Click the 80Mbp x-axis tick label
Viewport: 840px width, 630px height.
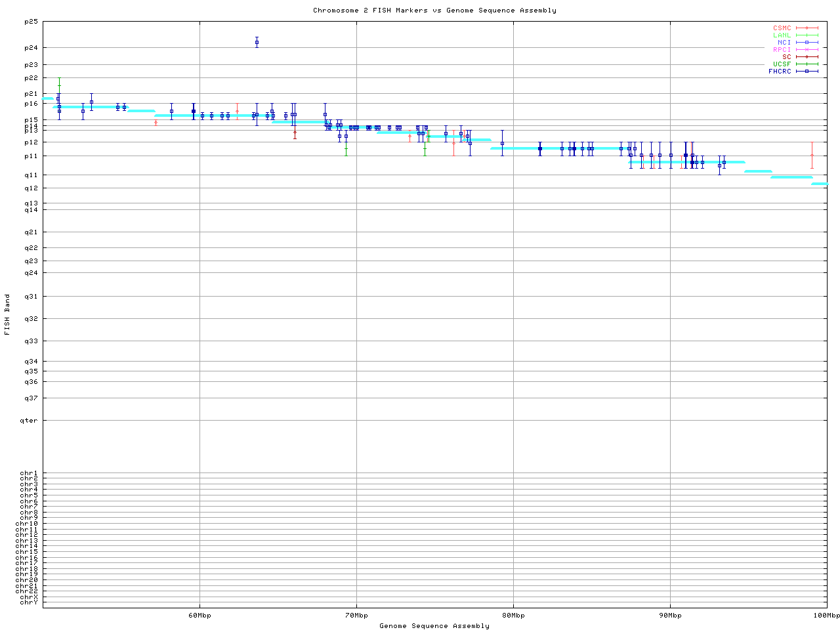[513, 616]
